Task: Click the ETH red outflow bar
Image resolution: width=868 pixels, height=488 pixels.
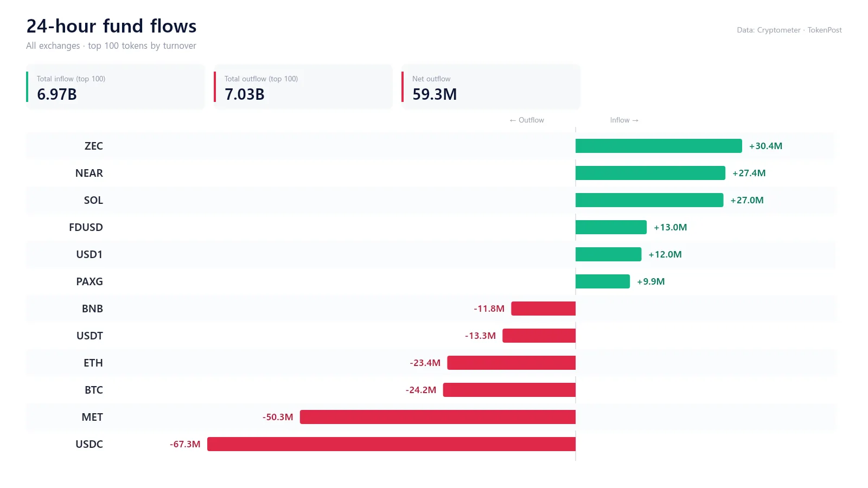Action: coord(511,363)
